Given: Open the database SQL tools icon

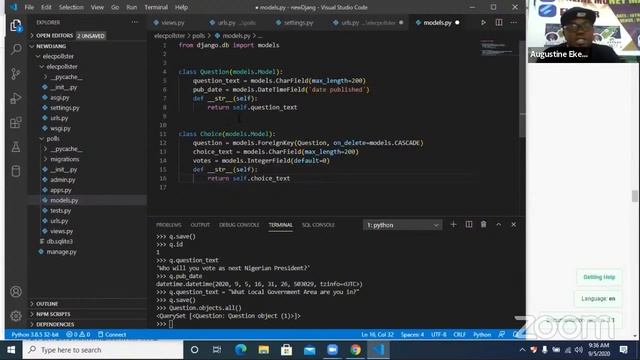Looking at the screenshot, I should pyautogui.click(x=16, y=171).
